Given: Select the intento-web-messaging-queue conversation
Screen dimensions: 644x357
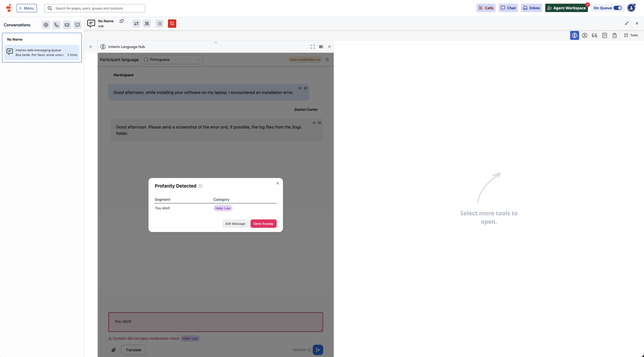Looking at the screenshot, I should point(42,52).
